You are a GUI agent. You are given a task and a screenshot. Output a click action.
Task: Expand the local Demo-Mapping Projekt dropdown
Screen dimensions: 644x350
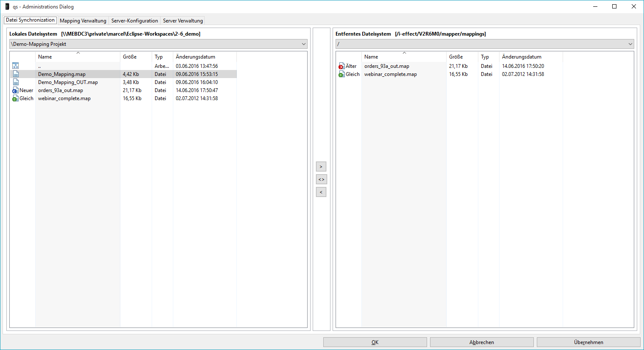point(303,44)
